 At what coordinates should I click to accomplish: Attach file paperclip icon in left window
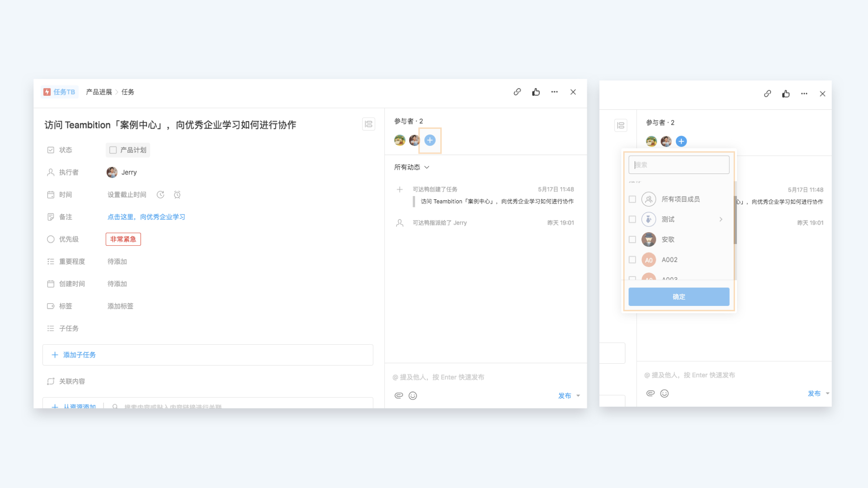click(399, 395)
